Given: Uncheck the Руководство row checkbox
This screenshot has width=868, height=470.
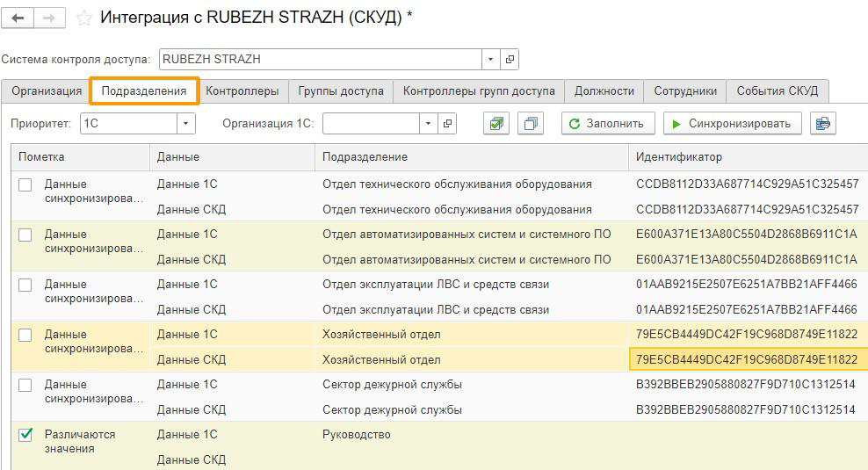Looking at the screenshot, I should tap(25, 435).
